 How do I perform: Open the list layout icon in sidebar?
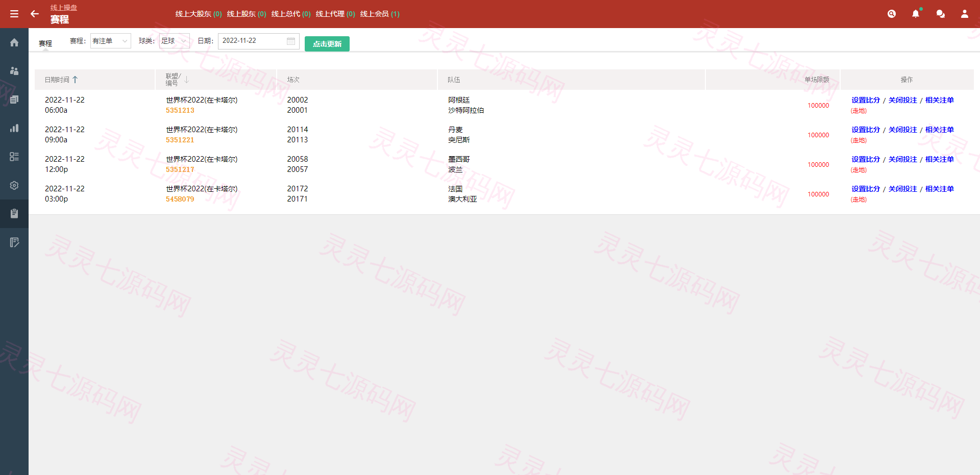click(x=14, y=157)
